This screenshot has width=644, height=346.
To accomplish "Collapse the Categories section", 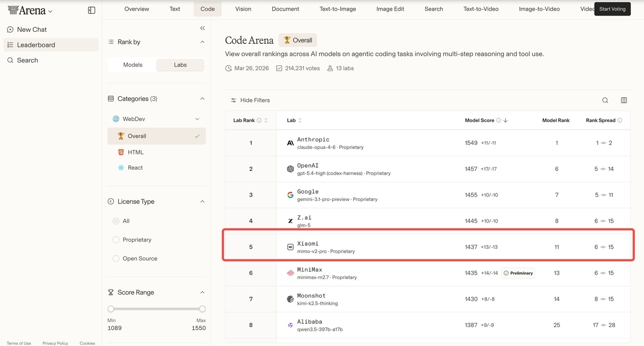I will point(202,99).
